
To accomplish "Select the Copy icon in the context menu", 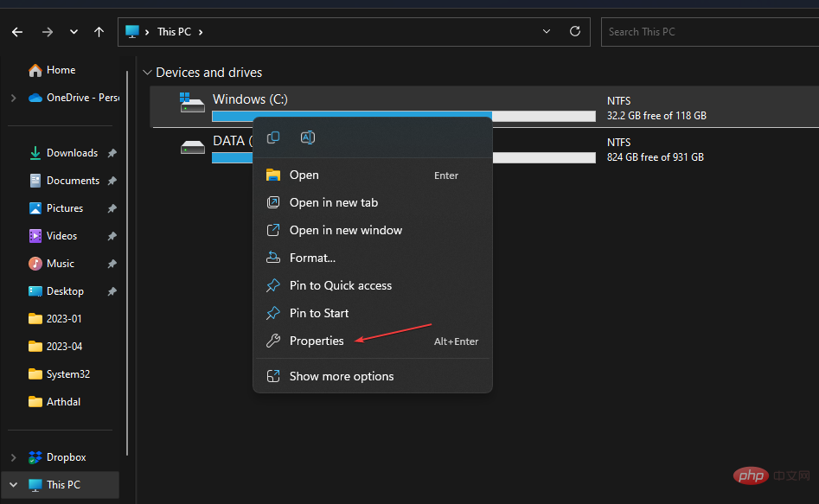I will pos(273,137).
